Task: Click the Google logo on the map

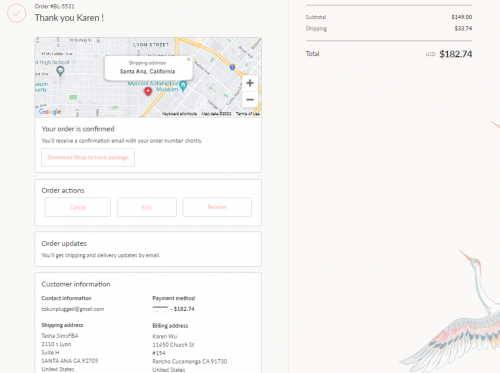Action: coord(50,112)
